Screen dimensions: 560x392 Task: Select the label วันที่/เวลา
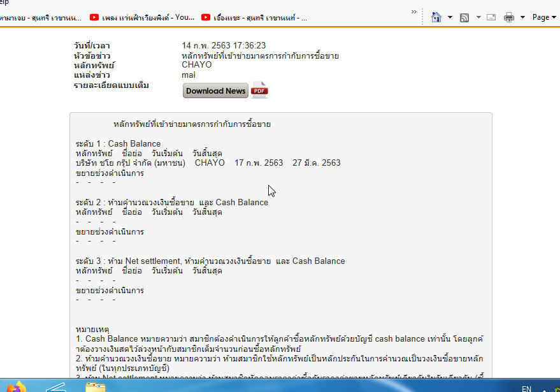click(92, 46)
